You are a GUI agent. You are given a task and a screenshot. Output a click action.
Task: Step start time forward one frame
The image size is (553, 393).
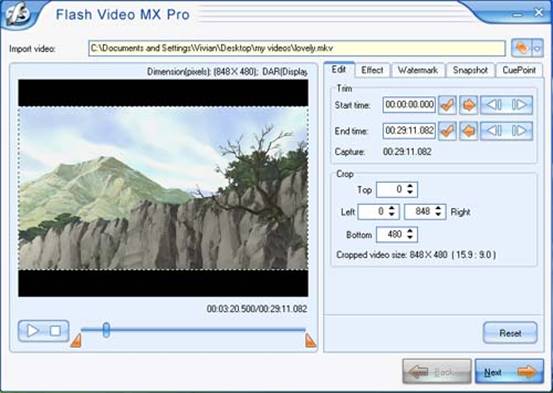[x=520, y=105]
